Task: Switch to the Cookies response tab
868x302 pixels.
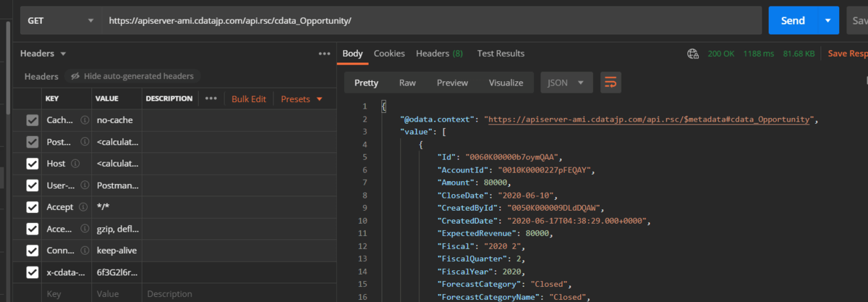Action: 389,54
